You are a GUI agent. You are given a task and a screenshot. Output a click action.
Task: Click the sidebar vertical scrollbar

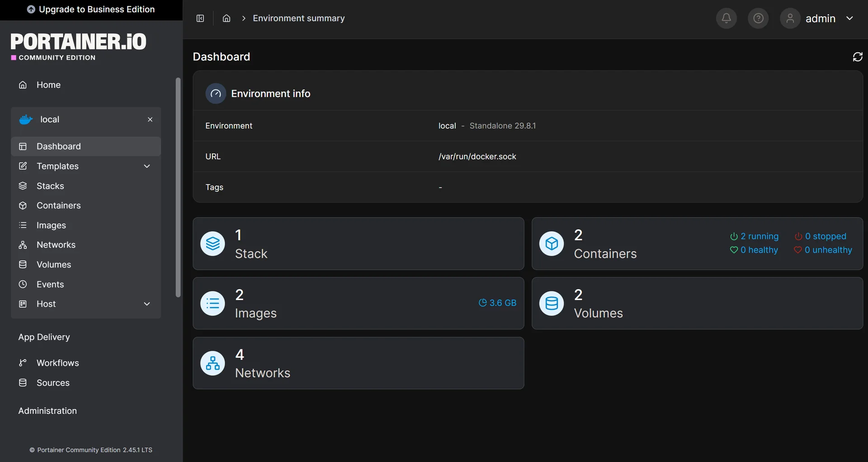(x=178, y=187)
